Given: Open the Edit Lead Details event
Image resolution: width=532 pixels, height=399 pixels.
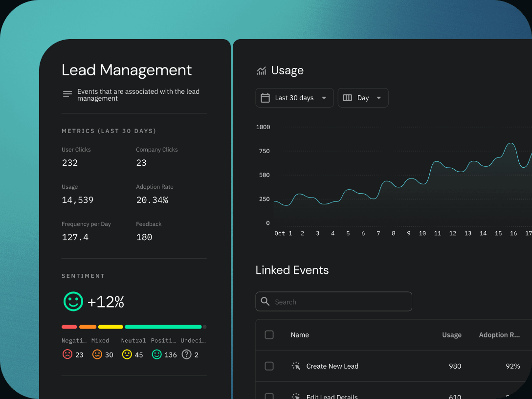Looking at the screenshot, I should pyautogui.click(x=332, y=396).
